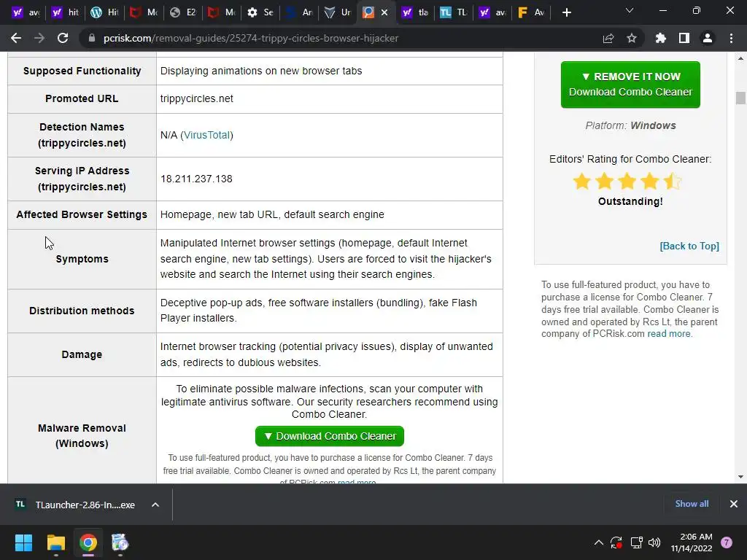
Task: Open the VirusTotal link
Action: tap(206, 135)
